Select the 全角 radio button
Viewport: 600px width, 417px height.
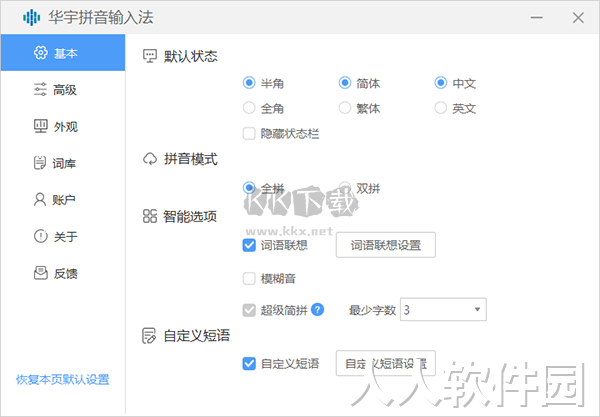coord(249,108)
